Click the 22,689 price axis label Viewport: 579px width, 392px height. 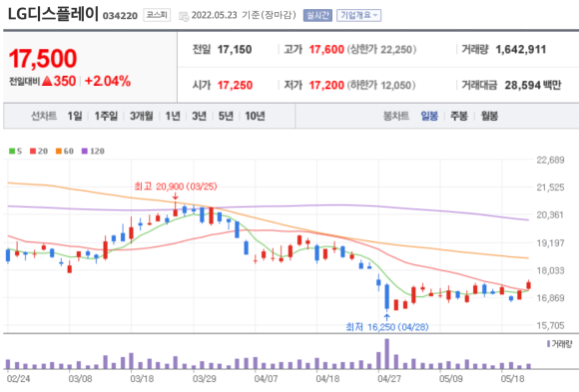pyautogui.click(x=550, y=161)
